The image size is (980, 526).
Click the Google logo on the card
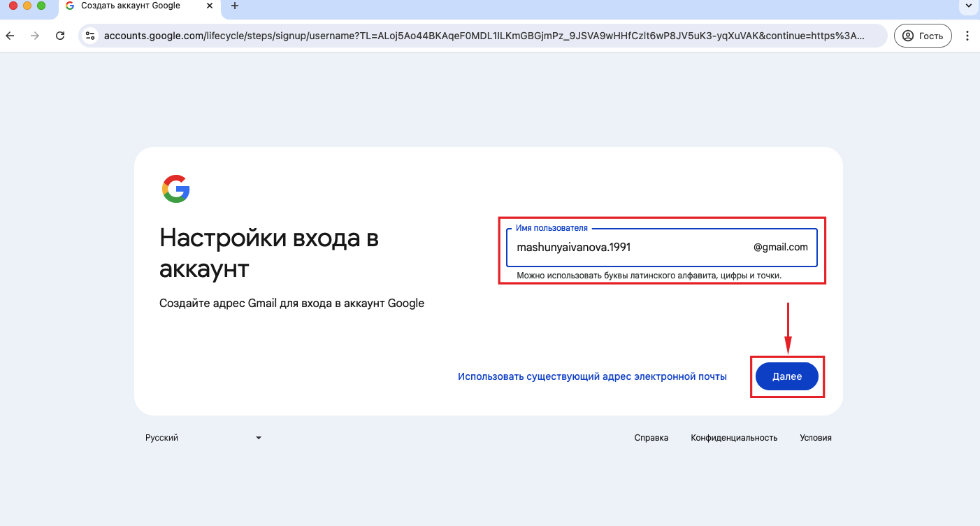tap(176, 189)
